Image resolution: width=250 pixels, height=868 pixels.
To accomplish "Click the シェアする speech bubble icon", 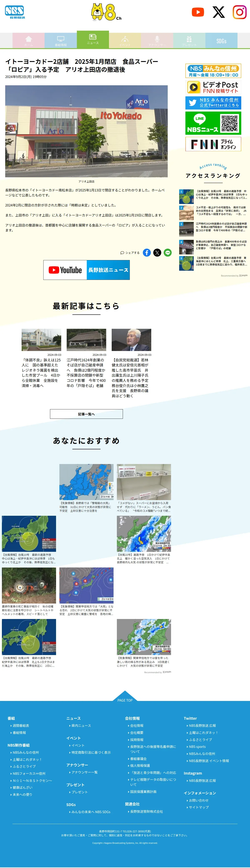I will [122, 253].
